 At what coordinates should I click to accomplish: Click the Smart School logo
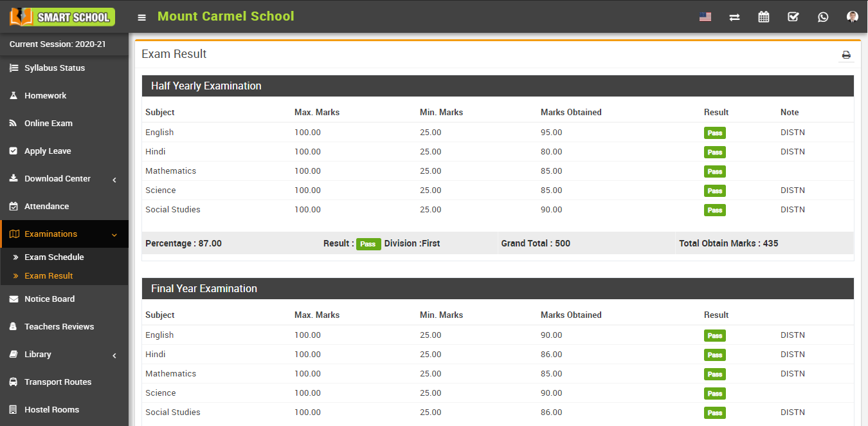[61, 16]
